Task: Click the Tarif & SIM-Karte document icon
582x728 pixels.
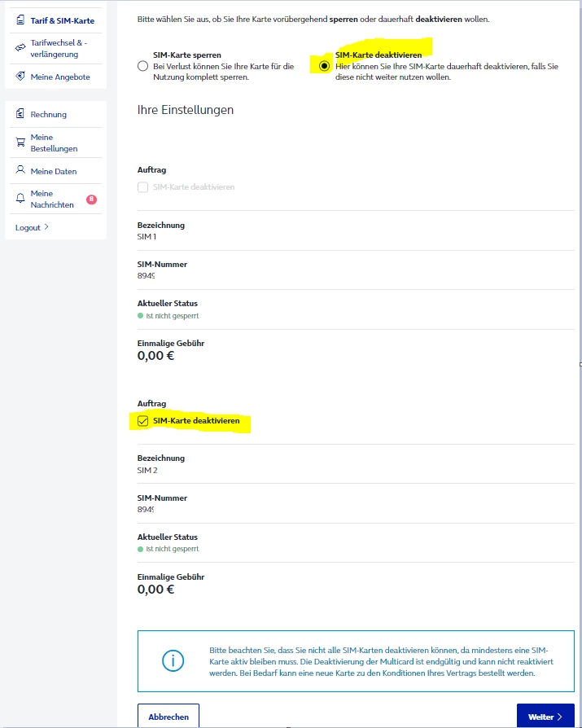Action: 20,20
